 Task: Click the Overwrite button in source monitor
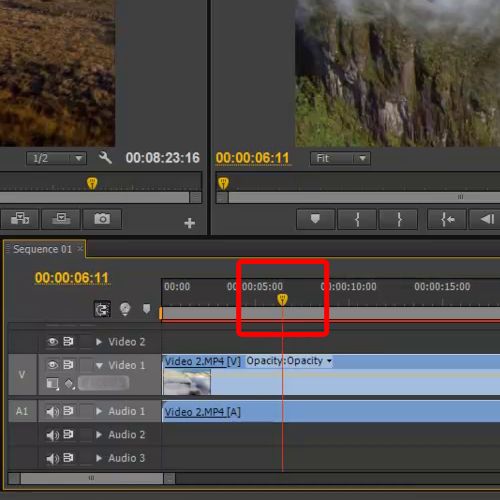click(x=61, y=219)
